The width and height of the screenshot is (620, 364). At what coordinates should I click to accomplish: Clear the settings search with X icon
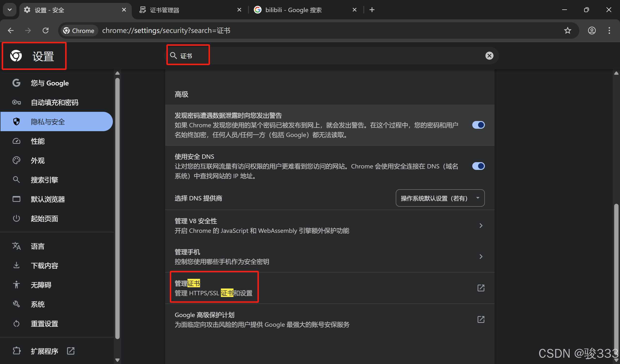point(489,56)
